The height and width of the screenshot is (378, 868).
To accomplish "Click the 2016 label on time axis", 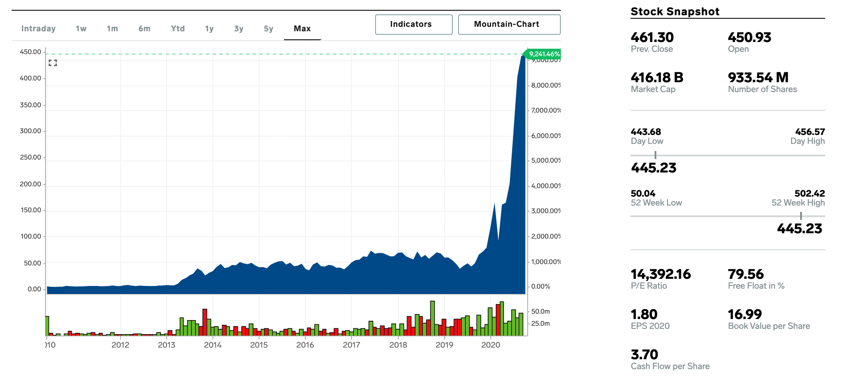I will [305, 345].
